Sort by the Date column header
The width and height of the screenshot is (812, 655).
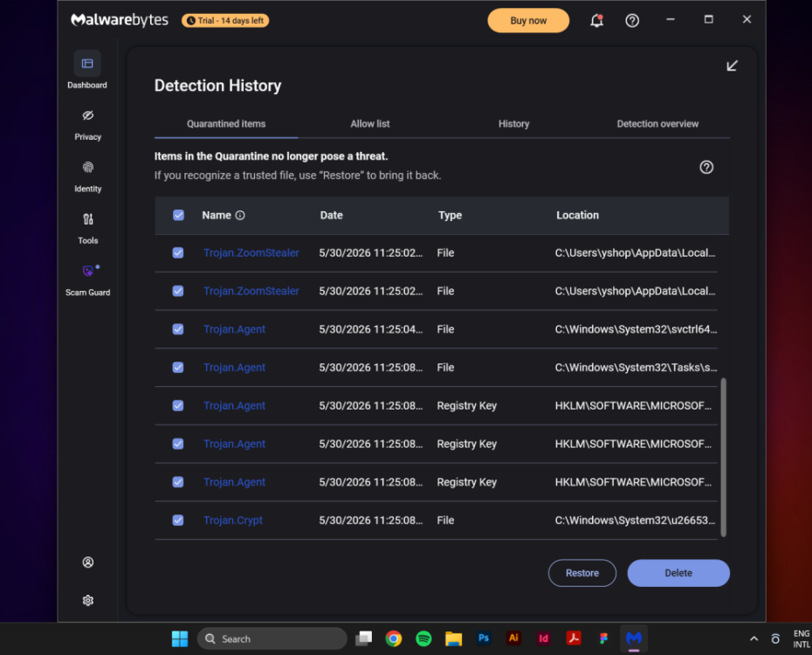tap(332, 216)
